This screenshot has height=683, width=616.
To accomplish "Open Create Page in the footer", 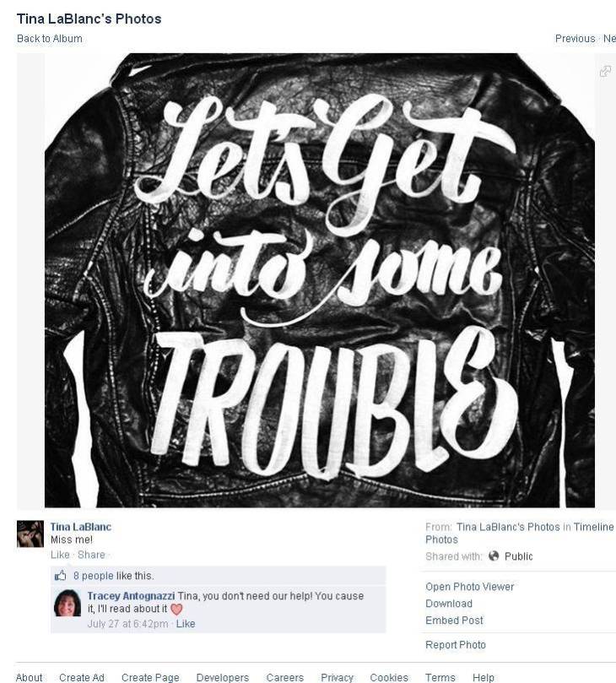I will point(150,677).
